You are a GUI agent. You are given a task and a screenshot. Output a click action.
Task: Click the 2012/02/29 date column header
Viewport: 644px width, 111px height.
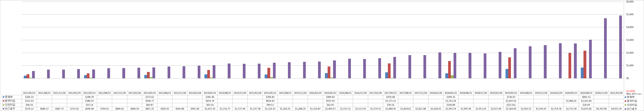click(74, 93)
